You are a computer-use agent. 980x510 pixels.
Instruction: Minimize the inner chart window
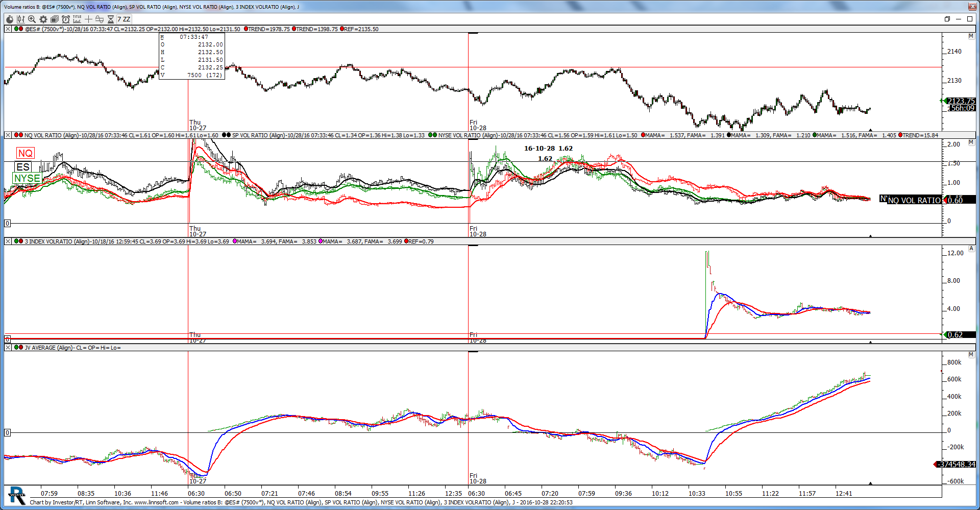pyautogui.click(x=959, y=19)
